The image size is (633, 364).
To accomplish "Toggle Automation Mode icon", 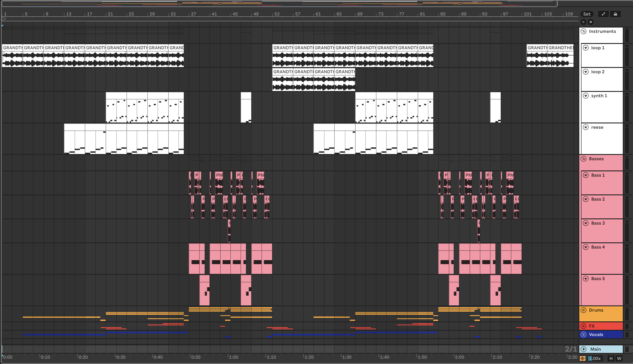I will (603, 14).
